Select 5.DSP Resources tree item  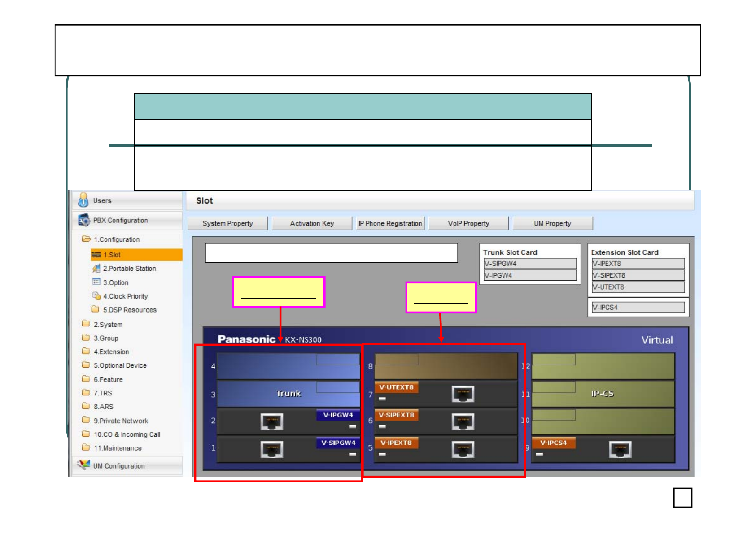[x=130, y=310]
